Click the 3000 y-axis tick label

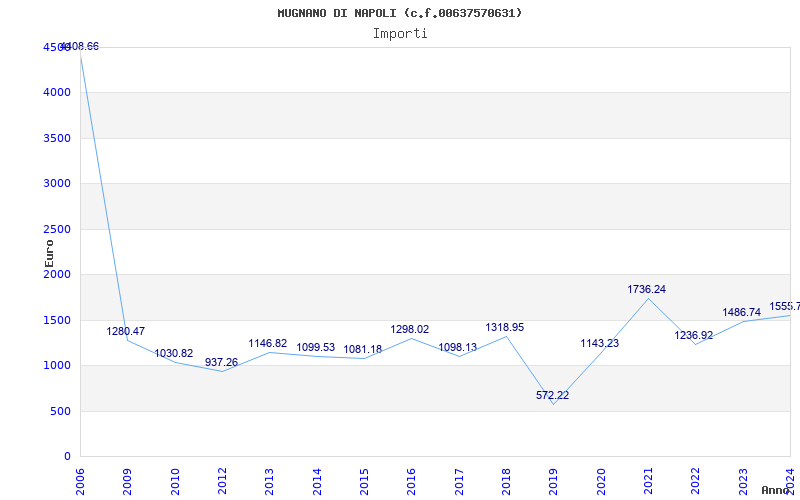[57, 184]
